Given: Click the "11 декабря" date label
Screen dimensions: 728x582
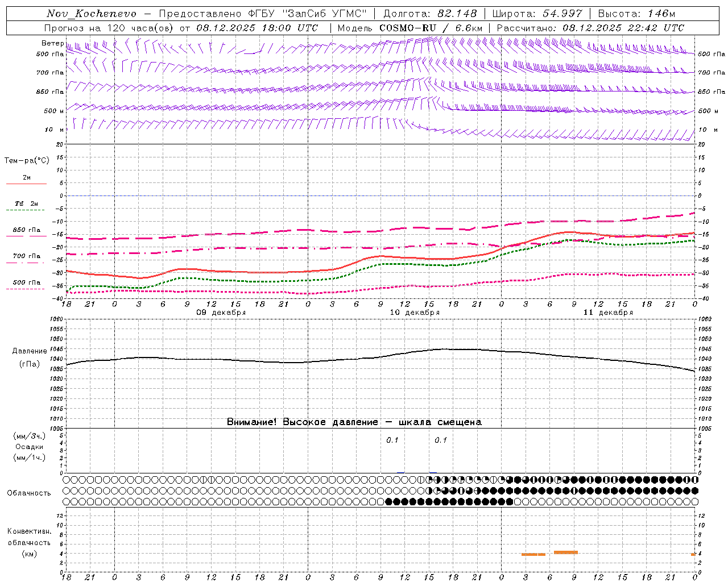Looking at the screenshot, I should coord(608,313).
